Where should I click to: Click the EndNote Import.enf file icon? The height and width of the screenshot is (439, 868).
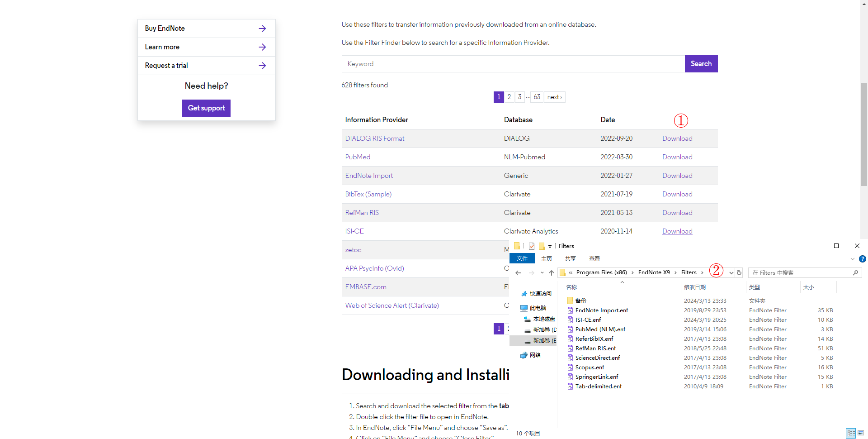click(571, 310)
